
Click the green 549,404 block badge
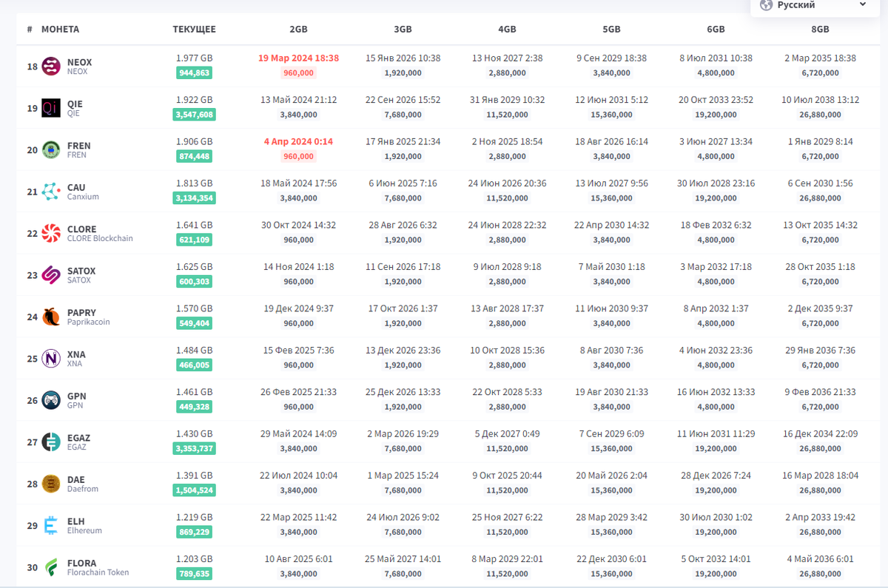click(x=195, y=323)
